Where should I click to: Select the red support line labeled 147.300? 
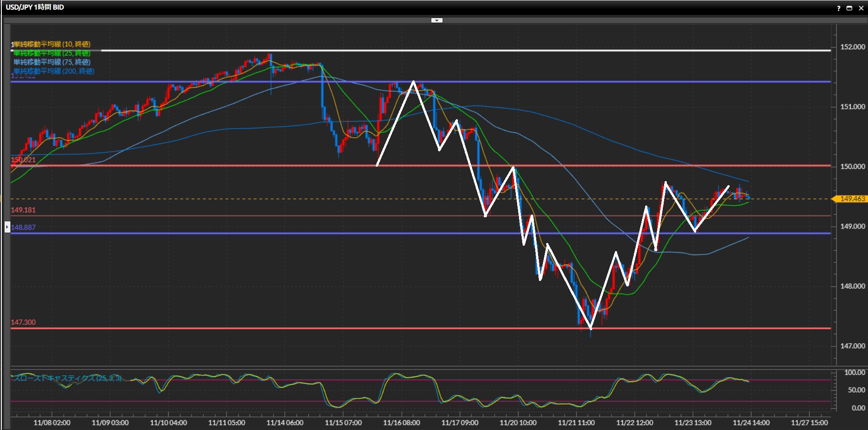coord(271,328)
